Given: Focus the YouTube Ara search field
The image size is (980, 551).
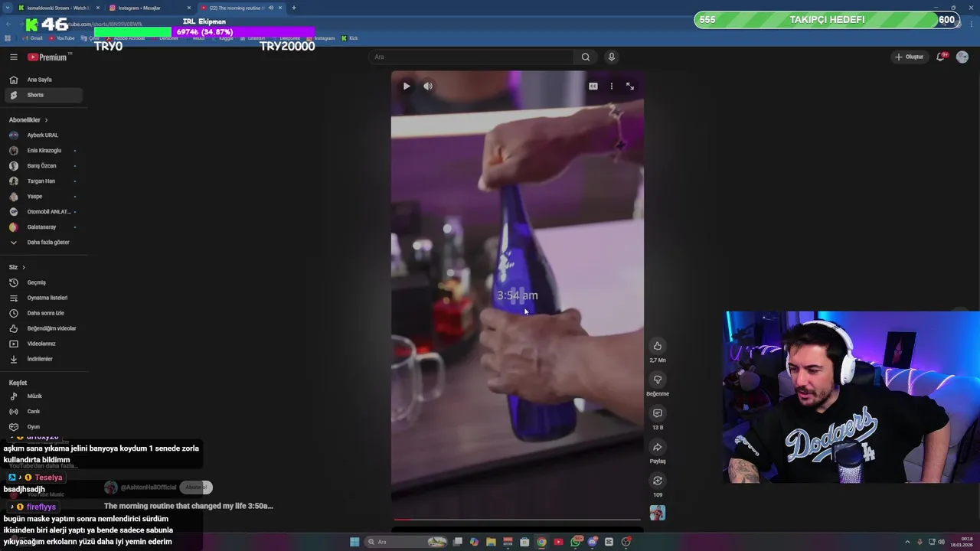Looking at the screenshot, I should point(472,57).
